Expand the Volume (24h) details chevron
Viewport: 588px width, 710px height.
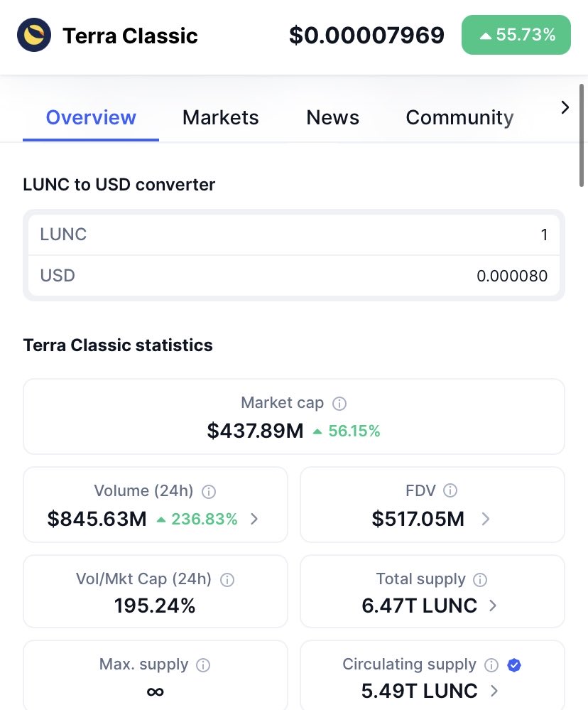pyautogui.click(x=254, y=520)
